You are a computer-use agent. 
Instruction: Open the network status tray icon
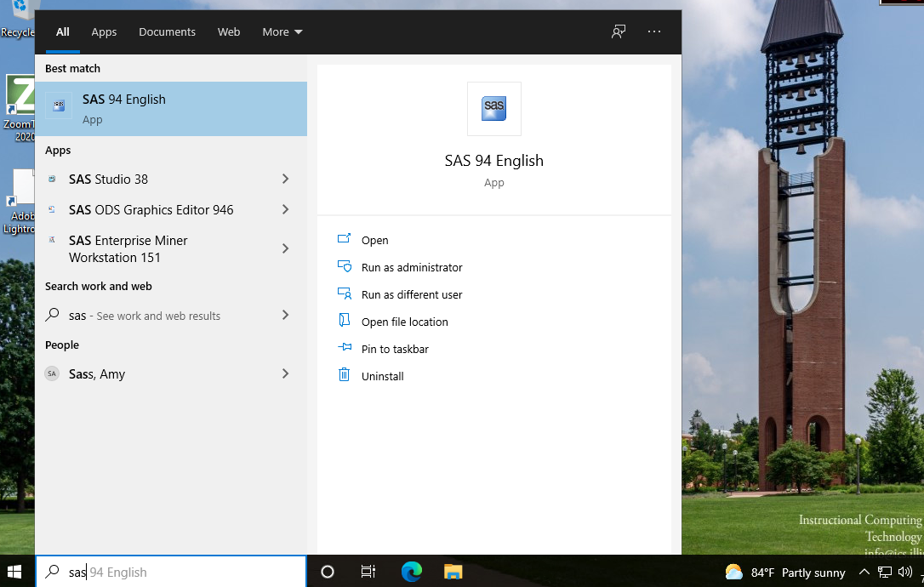click(x=885, y=572)
